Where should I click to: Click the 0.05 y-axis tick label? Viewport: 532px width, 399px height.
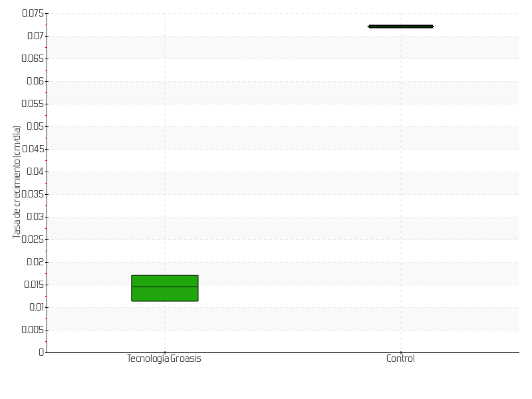[x=35, y=126]
